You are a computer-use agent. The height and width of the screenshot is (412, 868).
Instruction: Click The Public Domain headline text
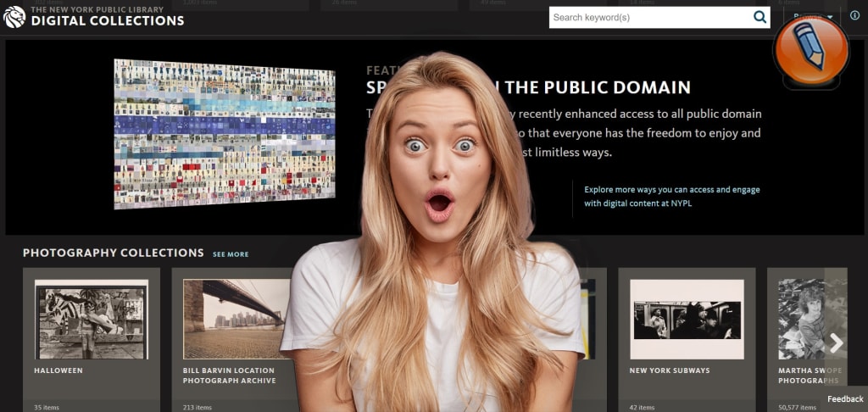point(598,87)
